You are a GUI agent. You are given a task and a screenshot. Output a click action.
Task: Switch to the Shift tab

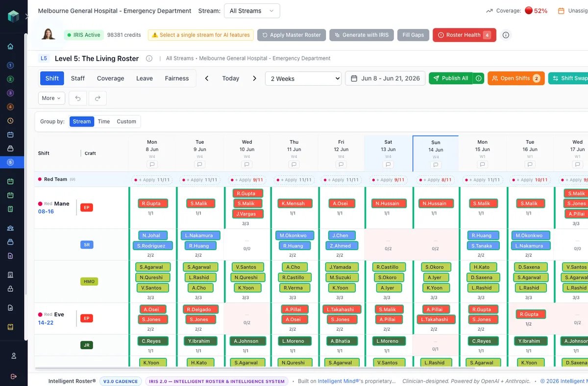pos(52,78)
